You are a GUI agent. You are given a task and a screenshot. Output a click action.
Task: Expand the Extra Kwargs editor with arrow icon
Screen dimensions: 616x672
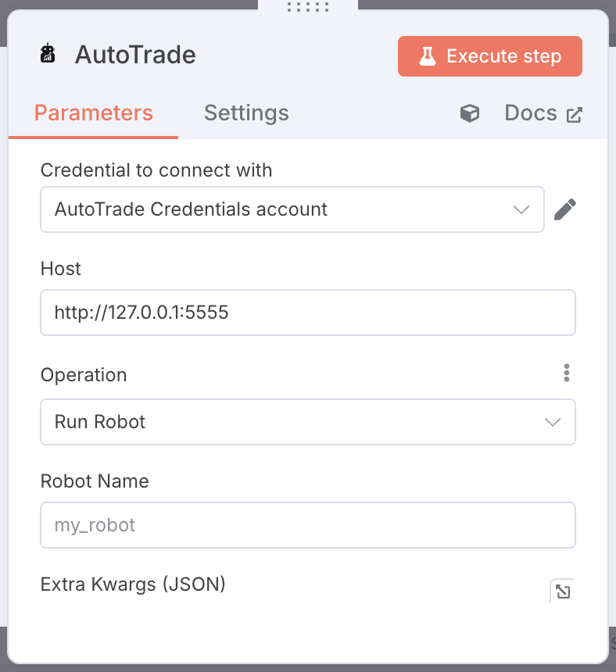(562, 592)
